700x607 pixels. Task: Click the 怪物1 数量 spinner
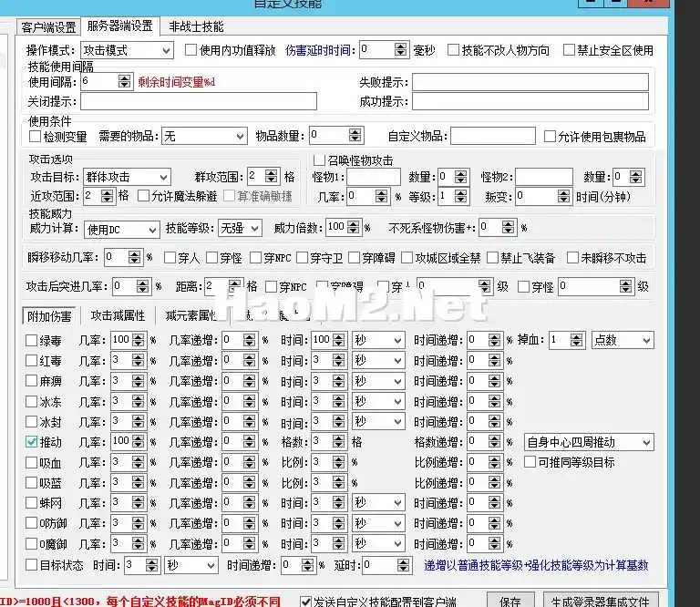pos(460,177)
